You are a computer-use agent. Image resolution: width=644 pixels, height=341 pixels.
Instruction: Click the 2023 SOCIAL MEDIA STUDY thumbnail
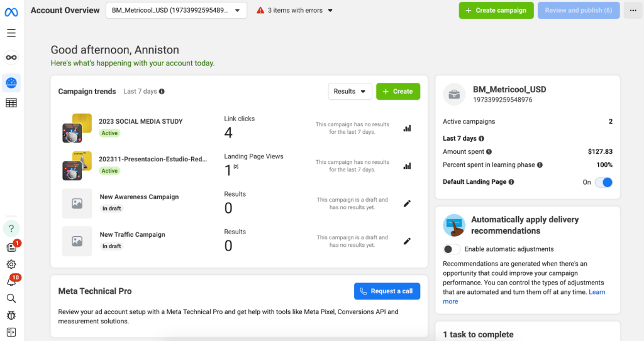click(77, 128)
